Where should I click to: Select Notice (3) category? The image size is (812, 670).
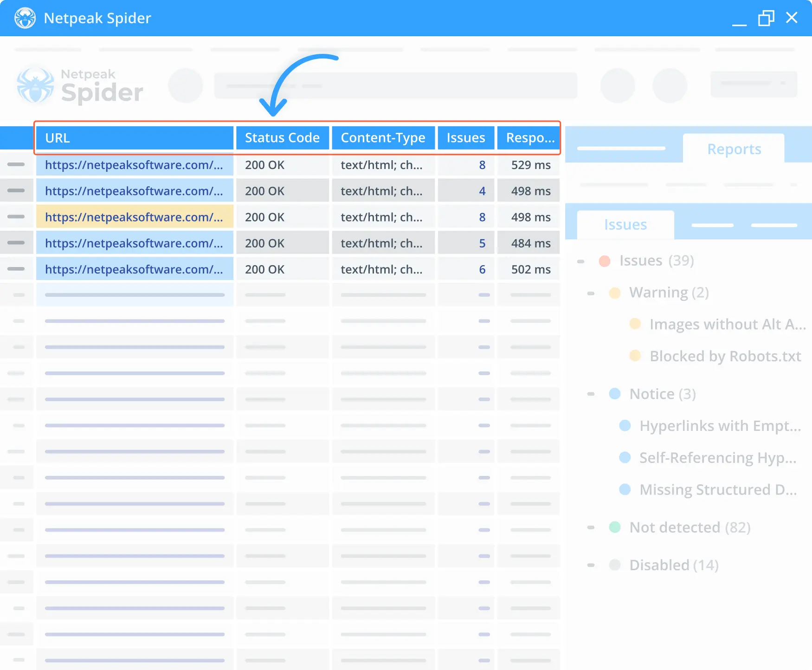click(x=663, y=394)
